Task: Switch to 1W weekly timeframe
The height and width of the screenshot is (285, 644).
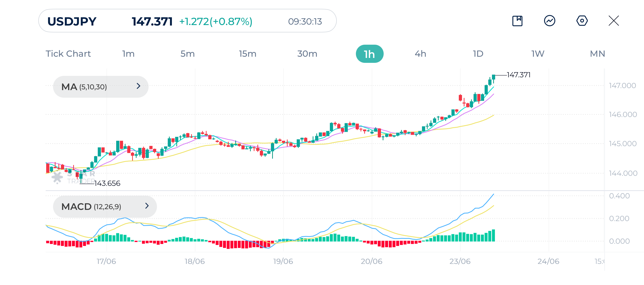Action: click(538, 54)
